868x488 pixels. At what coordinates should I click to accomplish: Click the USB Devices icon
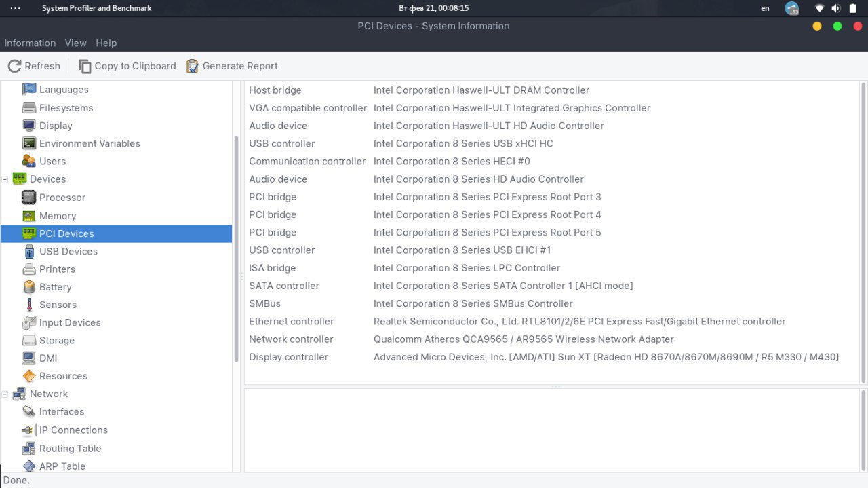pyautogui.click(x=28, y=251)
